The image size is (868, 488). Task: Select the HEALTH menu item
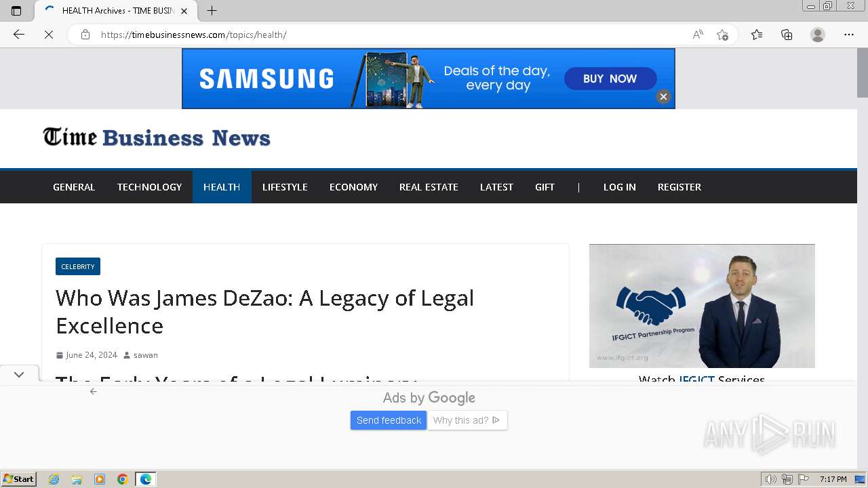pos(222,187)
